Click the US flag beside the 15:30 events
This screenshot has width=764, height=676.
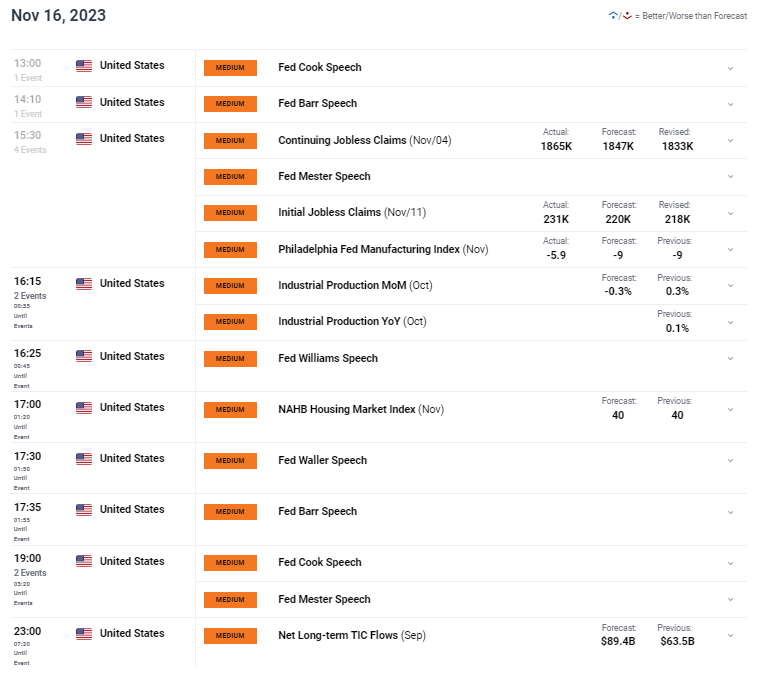[84, 139]
